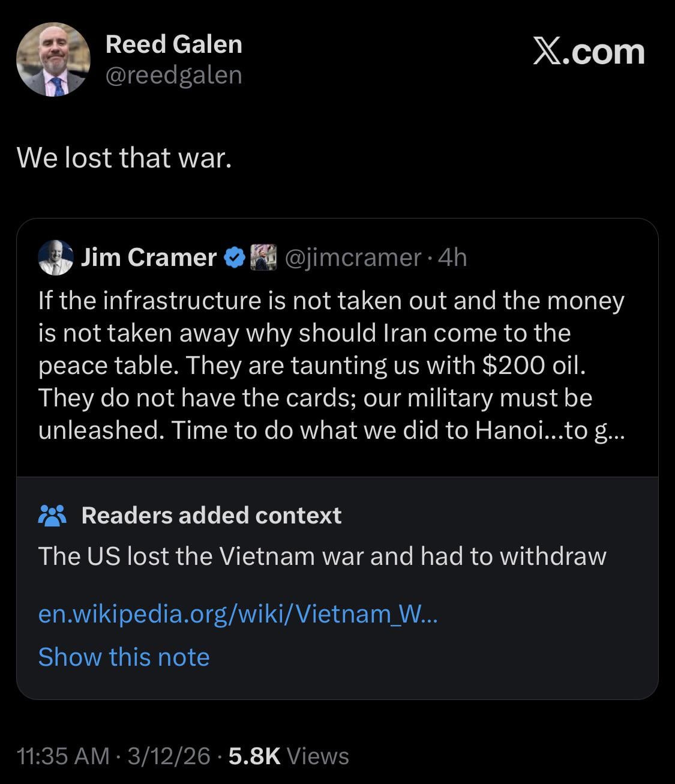Open the @reedgalen handle
The image size is (675, 784).
coord(174,76)
